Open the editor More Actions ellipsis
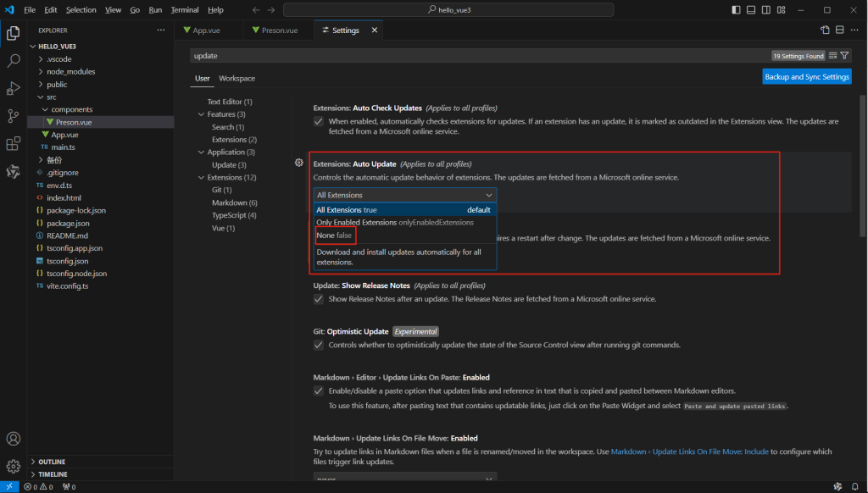Image resolution: width=868 pixels, height=493 pixels. (854, 30)
